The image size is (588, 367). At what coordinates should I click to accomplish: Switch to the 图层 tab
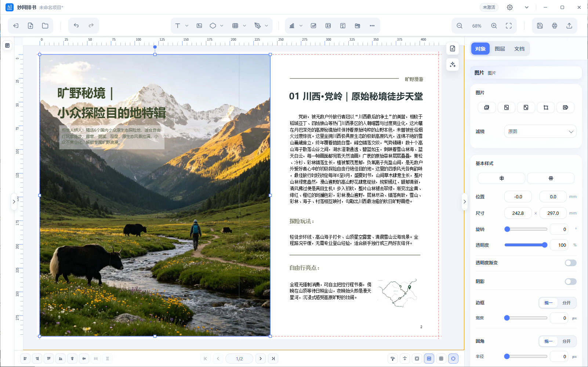coord(500,49)
